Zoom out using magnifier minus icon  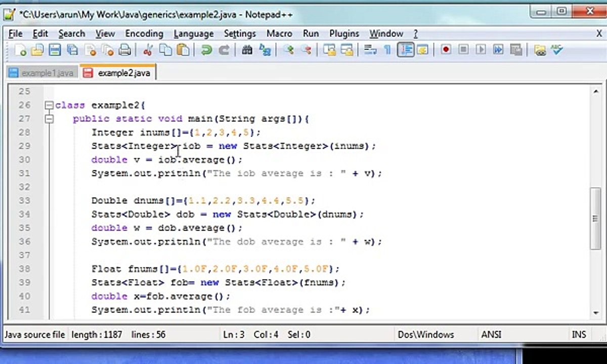(x=306, y=50)
